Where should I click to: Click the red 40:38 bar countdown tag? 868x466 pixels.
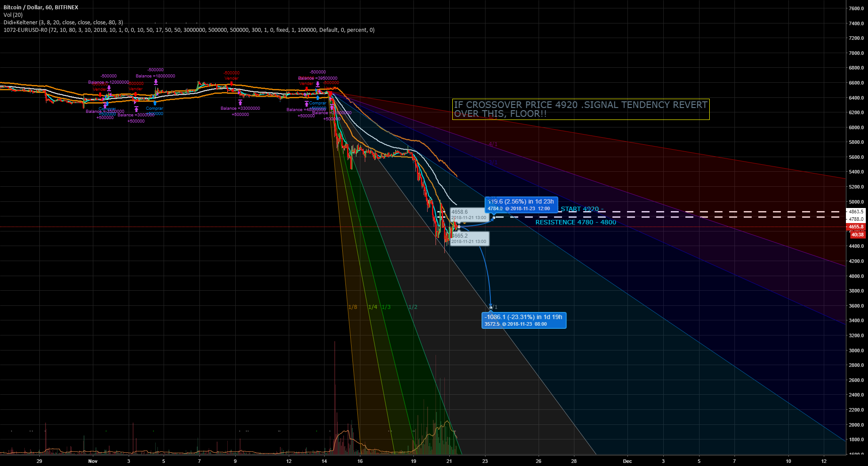coord(857,235)
